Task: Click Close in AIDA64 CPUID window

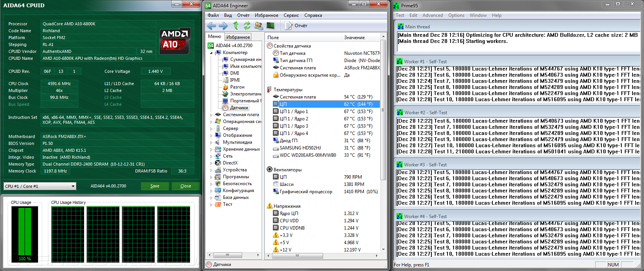Action: (186, 186)
